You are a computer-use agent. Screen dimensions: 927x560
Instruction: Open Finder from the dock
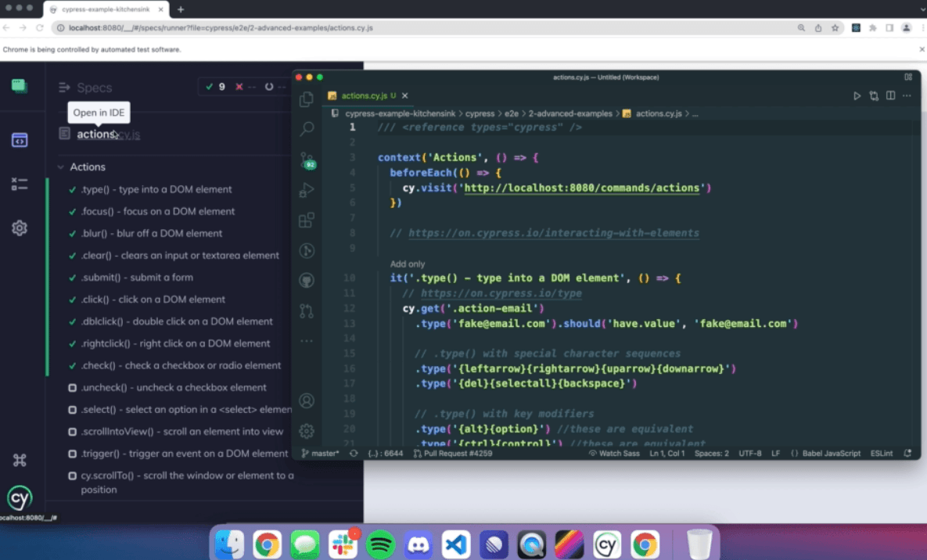click(x=229, y=544)
